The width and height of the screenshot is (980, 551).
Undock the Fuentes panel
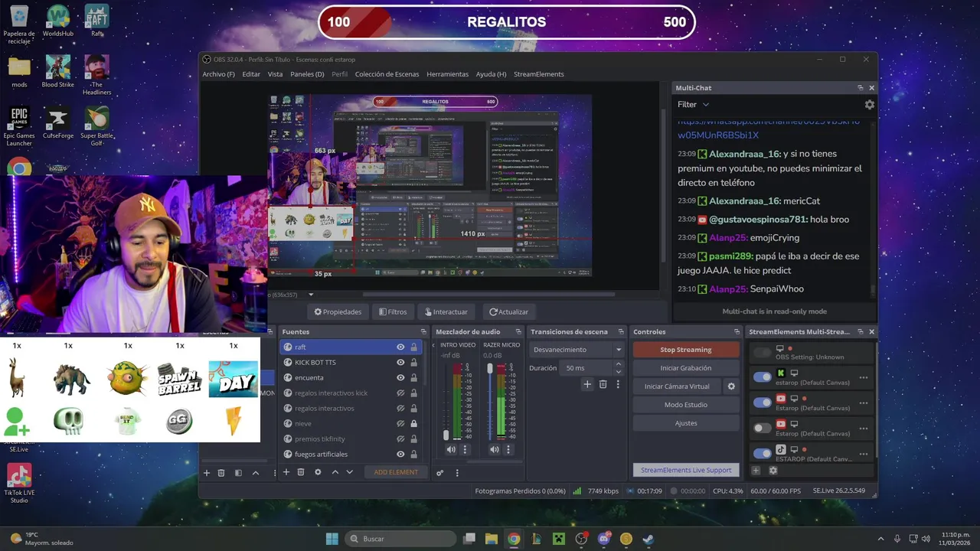click(x=423, y=331)
